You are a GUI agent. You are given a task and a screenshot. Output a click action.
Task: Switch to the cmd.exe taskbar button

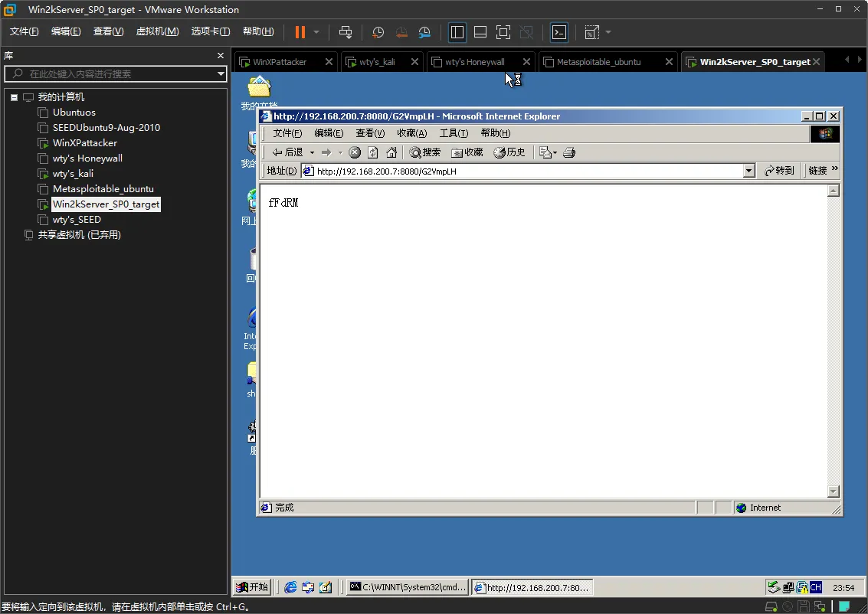(408, 587)
